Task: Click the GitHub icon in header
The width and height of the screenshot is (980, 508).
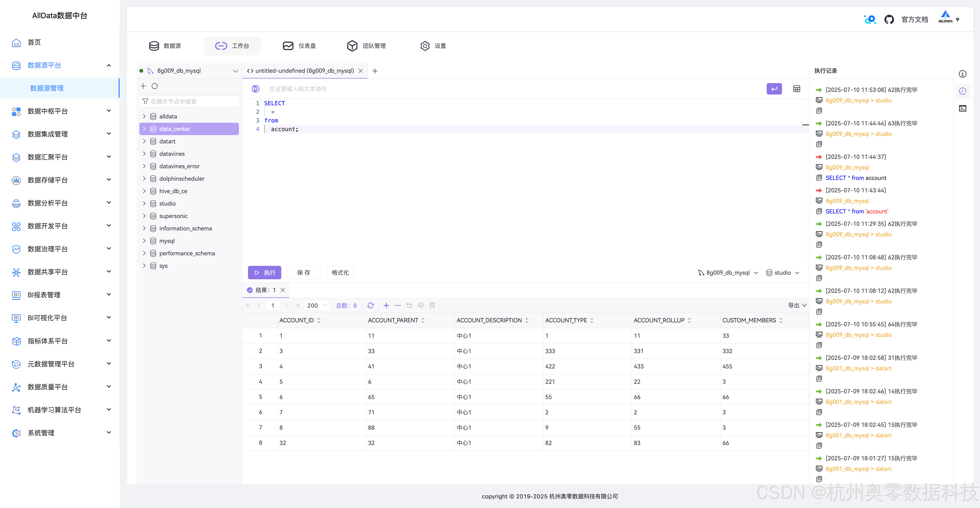Action: pos(889,19)
